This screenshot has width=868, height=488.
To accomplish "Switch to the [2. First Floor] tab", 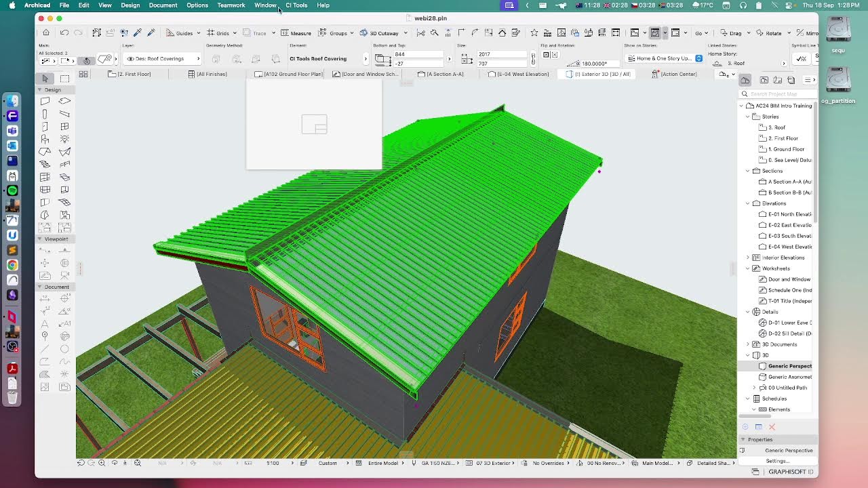I will pos(130,74).
